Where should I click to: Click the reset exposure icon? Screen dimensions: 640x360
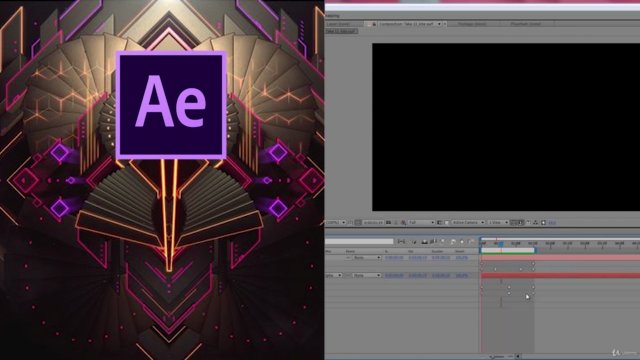pos(543,222)
